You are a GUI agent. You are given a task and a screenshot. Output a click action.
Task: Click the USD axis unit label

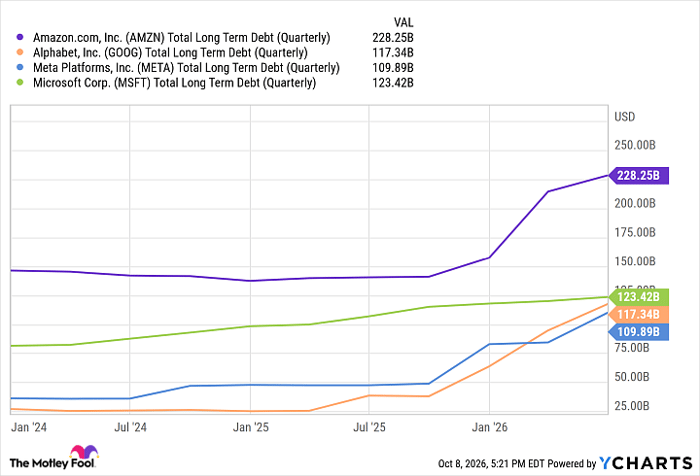click(625, 117)
